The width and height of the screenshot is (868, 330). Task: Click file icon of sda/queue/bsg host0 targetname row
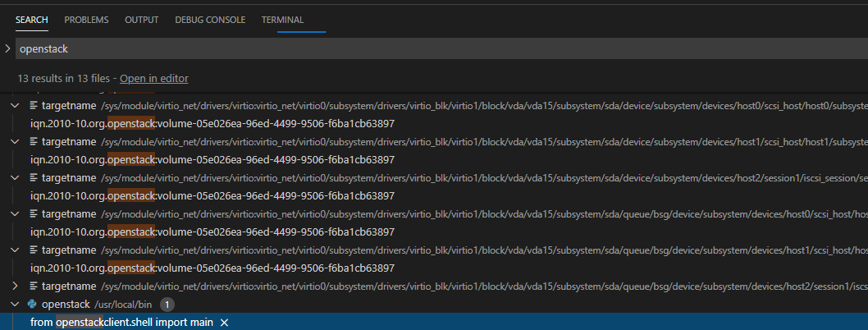33,213
